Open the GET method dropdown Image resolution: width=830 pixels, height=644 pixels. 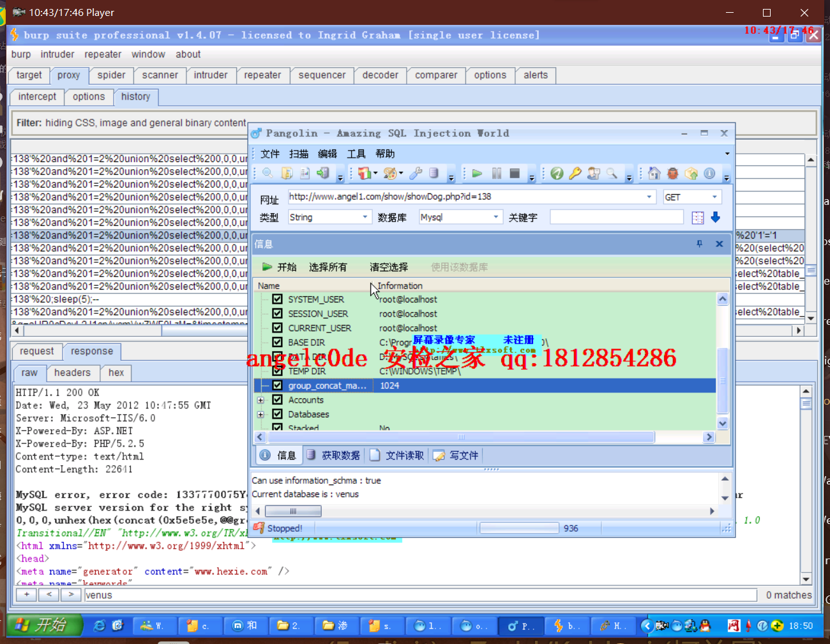(714, 197)
